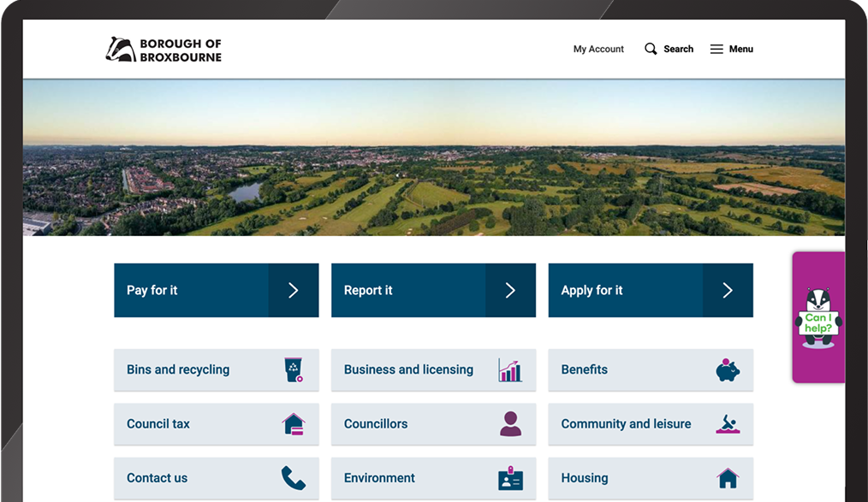Click the swimmer Community and leisure icon
The height and width of the screenshot is (502, 868).
pyautogui.click(x=728, y=424)
